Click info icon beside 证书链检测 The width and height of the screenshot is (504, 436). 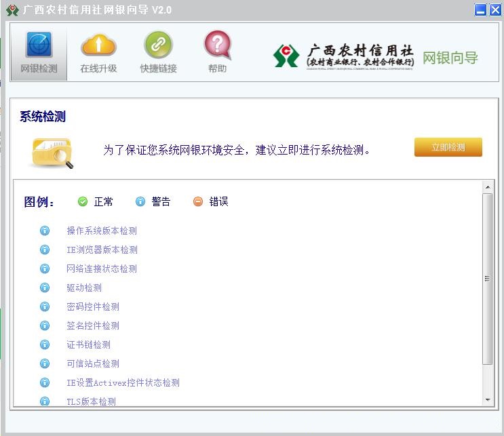(45, 344)
